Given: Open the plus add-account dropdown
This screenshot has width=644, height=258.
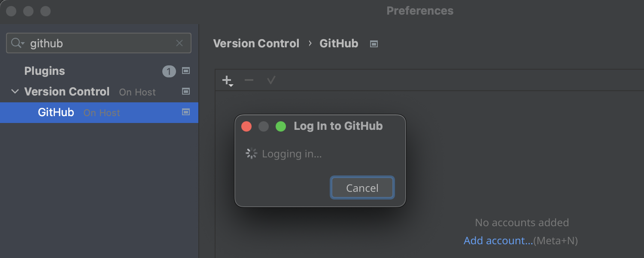Looking at the screenshot, I should [227, 80].
